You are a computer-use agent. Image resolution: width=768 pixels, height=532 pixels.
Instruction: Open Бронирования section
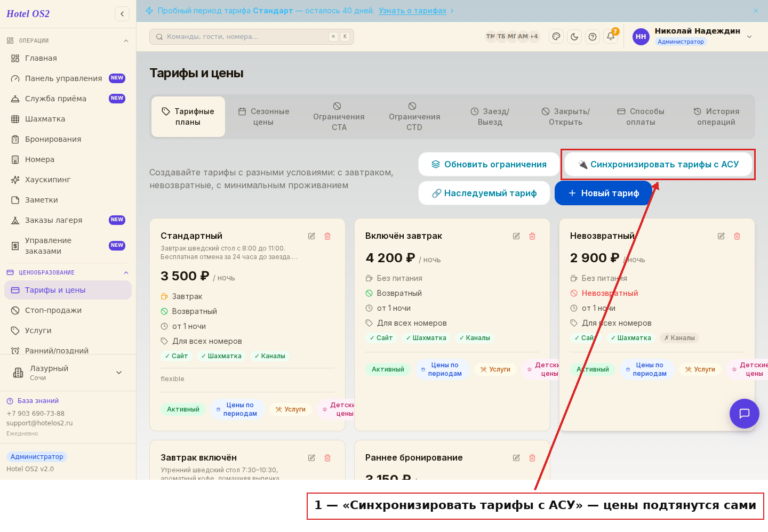(x=68, y=139)
